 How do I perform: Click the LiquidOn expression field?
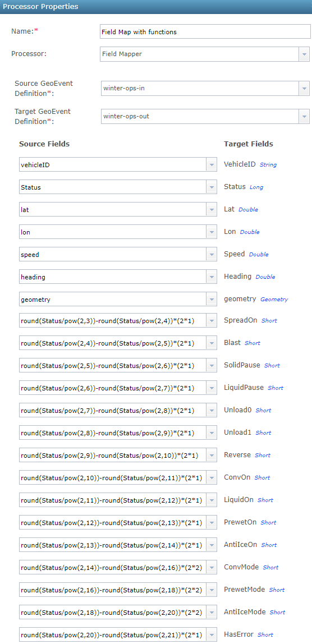[x=113, y=500]
